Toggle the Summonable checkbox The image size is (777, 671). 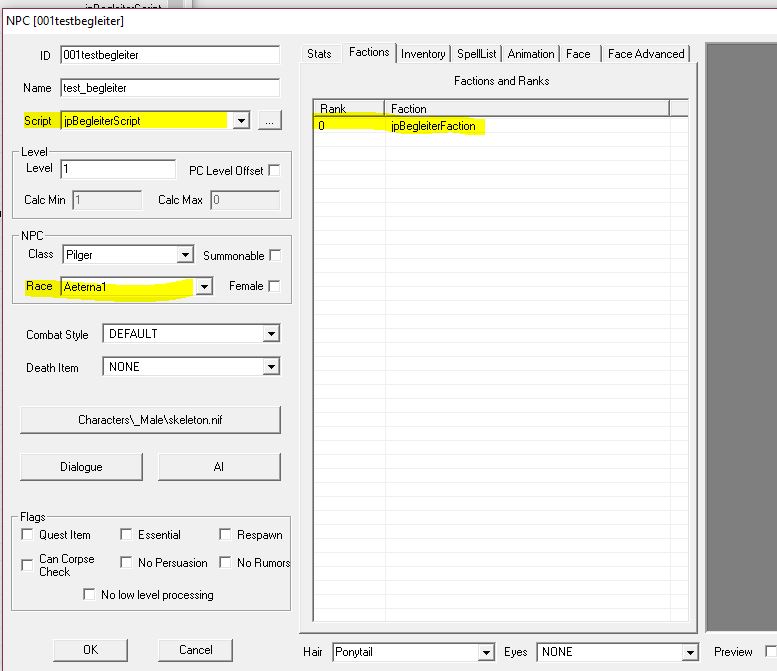tap(274, 256)
